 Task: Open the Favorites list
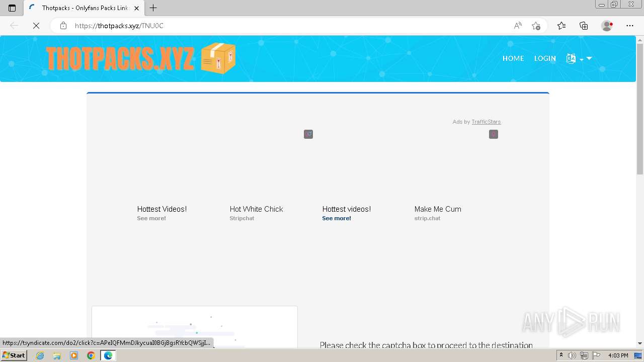click(x=561, y=26)
